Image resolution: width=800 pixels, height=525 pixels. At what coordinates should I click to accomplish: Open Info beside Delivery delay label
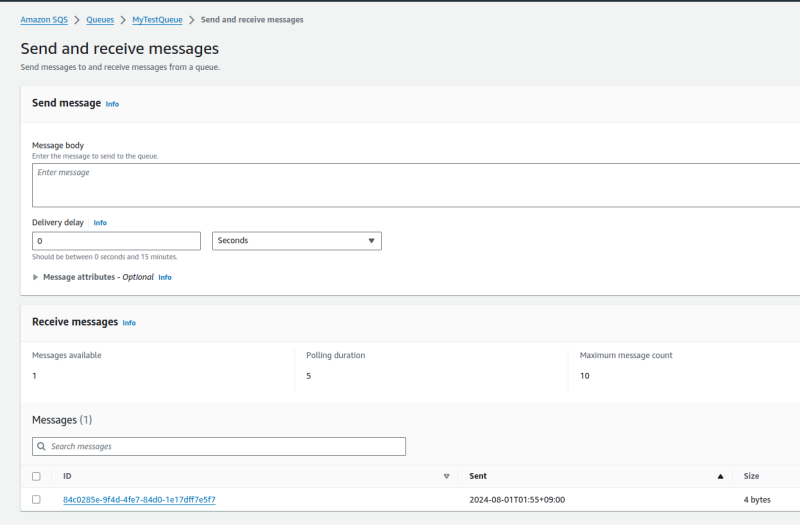(x=100, y=223)
